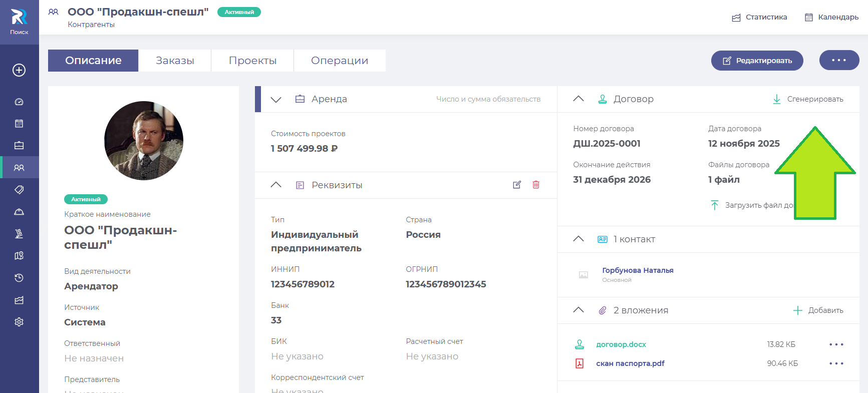This screenshot has height=393, width=868.
Task: Open the скан паспорта.pdf attachment
Action: 630,363
